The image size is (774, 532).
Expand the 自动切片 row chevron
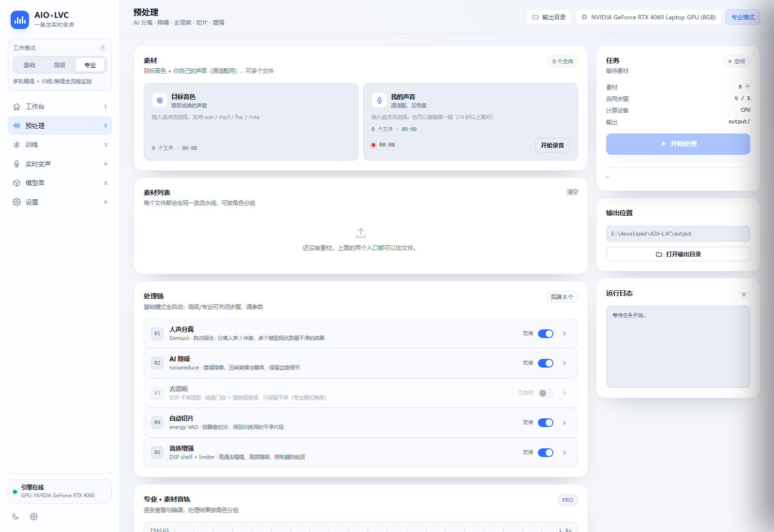(x=565, y=423)
